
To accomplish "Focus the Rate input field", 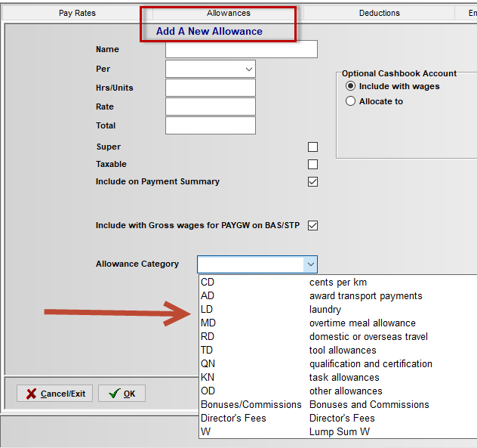I will 210,107.
